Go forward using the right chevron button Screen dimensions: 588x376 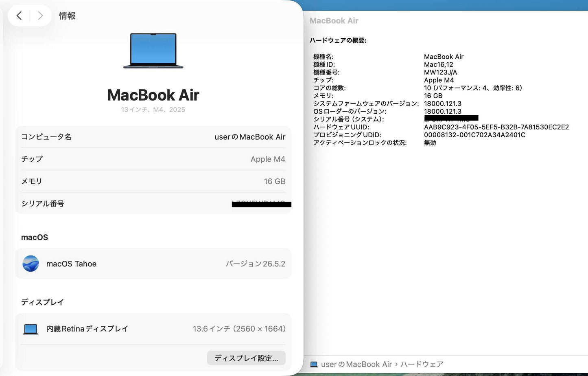point(40,16)
